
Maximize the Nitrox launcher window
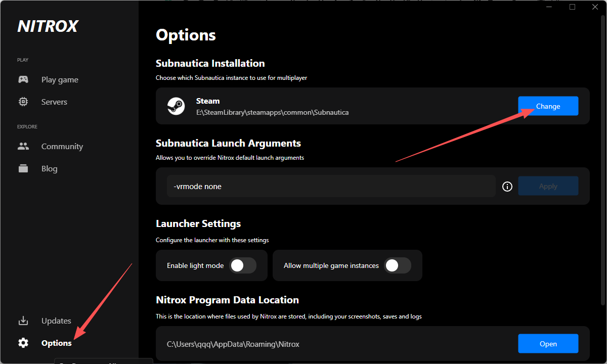[572, 7]
